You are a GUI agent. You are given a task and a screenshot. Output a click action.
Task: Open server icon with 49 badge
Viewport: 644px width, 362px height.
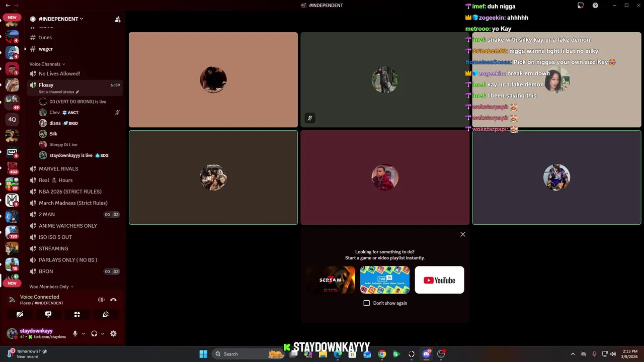point(12,102)
